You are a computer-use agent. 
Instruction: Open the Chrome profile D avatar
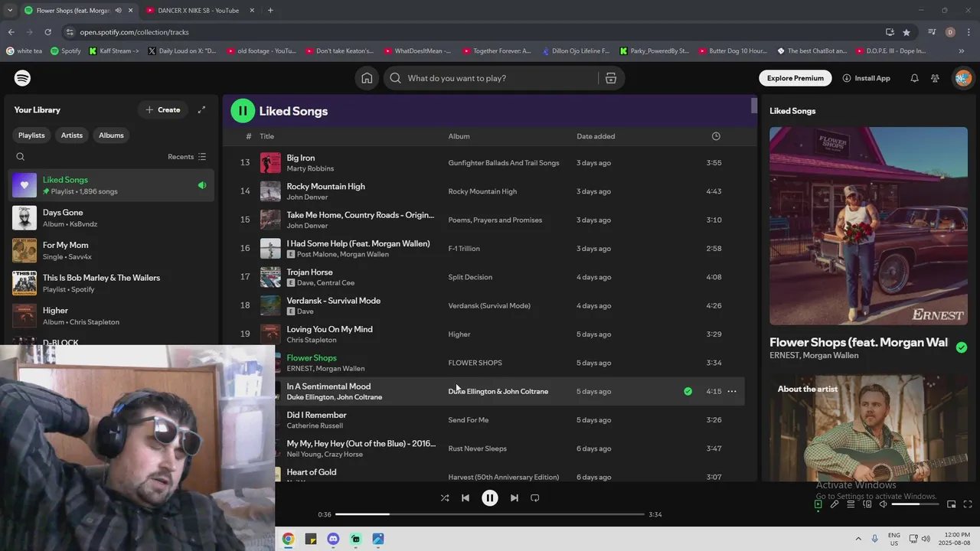click(x=950, y=32)
